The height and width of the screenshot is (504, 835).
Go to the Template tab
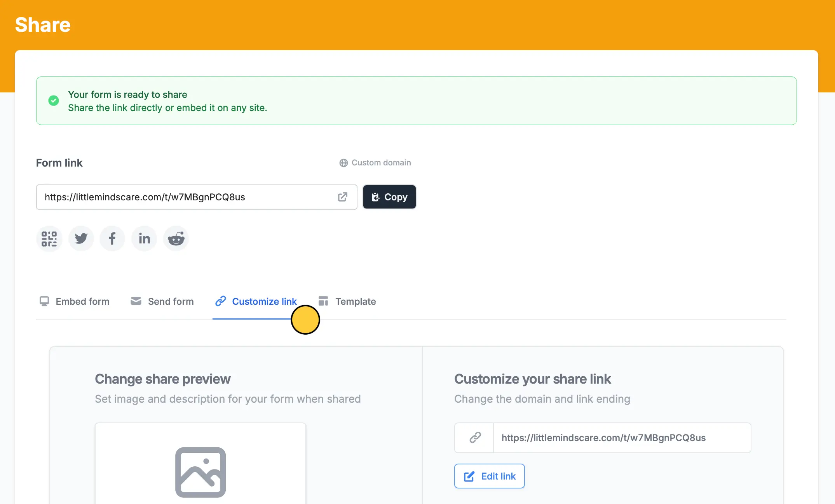347,301
